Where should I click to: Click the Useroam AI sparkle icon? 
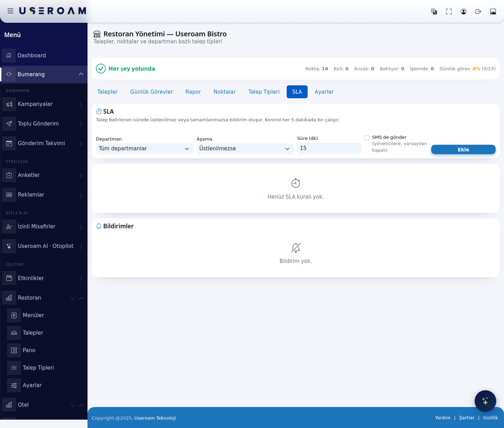tap(9, 246)
